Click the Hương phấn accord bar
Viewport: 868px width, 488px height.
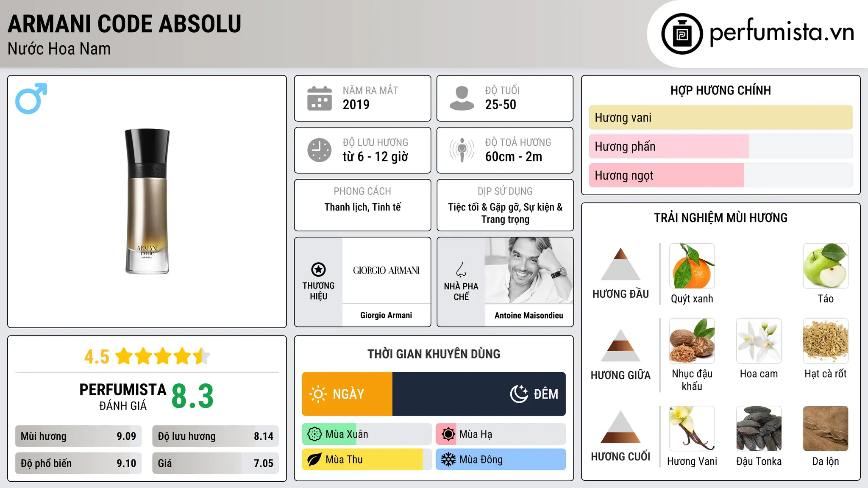[721, 146]
